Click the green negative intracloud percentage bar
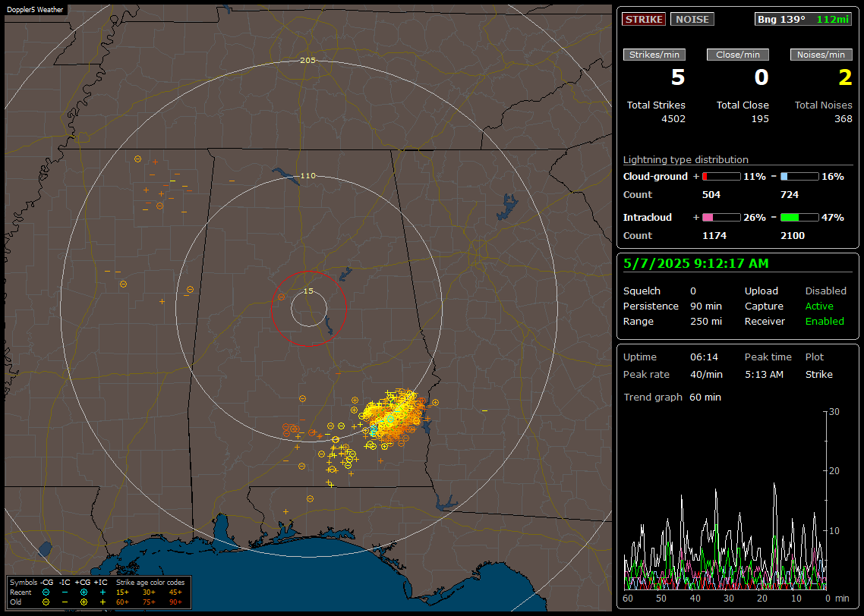The height and width of the screenshot is (616, 864). (799, 218)
